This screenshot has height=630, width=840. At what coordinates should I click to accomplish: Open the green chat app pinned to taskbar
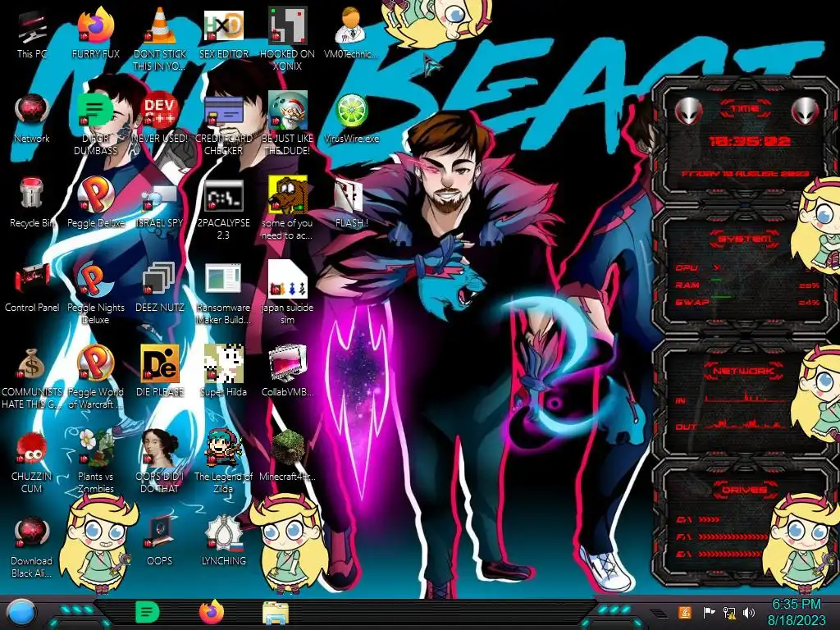pyautogui.click(x=147, y=612)
